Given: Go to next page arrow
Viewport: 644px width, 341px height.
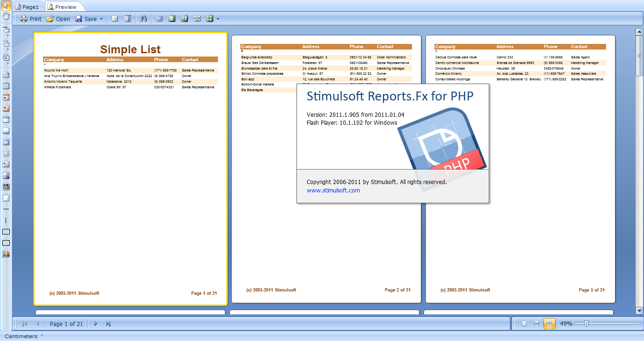Looking at the screenshot, I should click(x=95, y=324).
